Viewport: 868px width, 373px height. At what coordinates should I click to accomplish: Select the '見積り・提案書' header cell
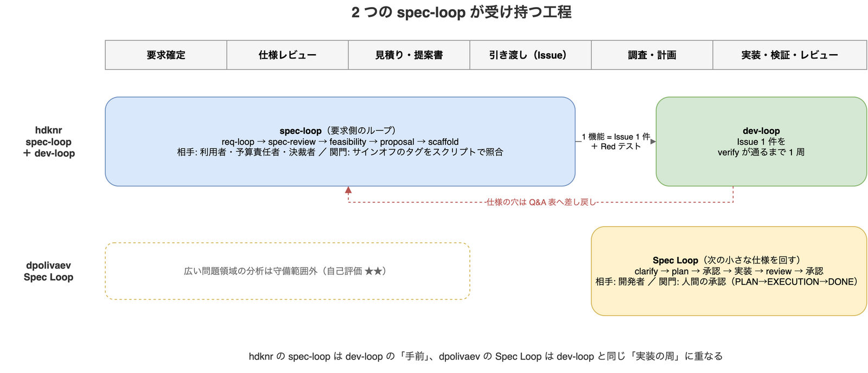pyautogui.click(x=409, y=55)
